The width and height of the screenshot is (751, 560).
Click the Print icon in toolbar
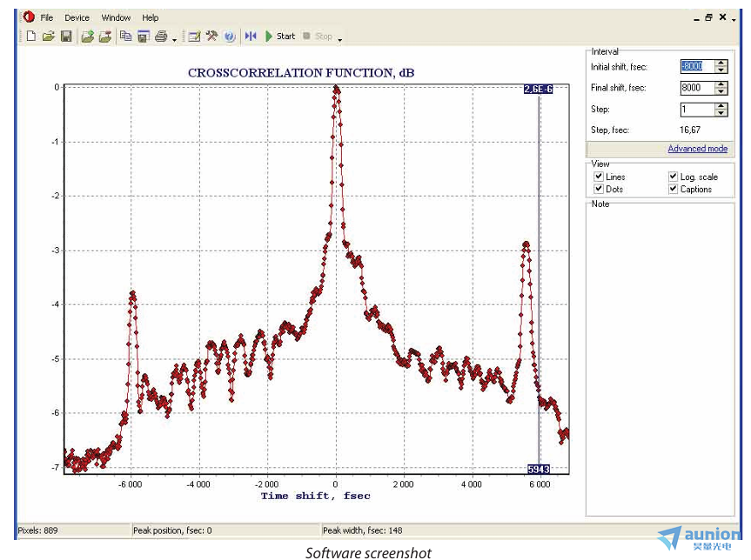point(161,37)
